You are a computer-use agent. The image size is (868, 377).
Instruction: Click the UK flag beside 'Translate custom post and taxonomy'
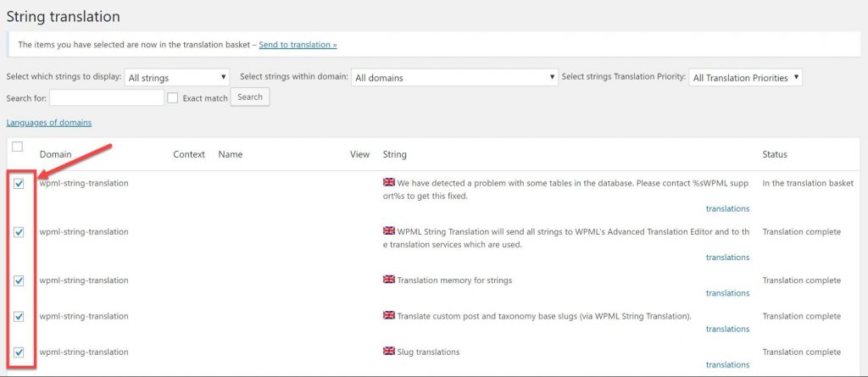388,315
